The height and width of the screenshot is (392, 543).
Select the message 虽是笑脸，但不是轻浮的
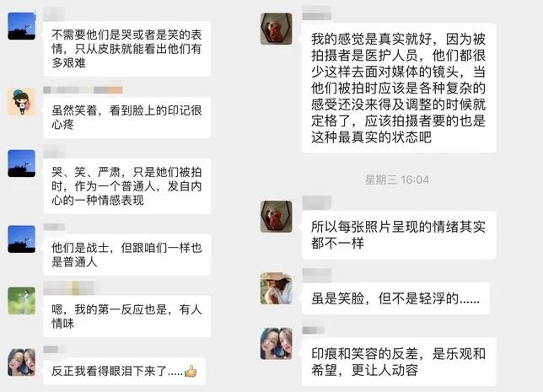[395, 298]
